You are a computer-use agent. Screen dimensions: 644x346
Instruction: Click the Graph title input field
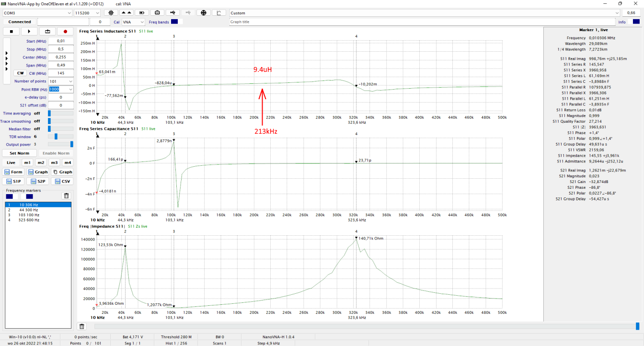[x=422, y=22]
